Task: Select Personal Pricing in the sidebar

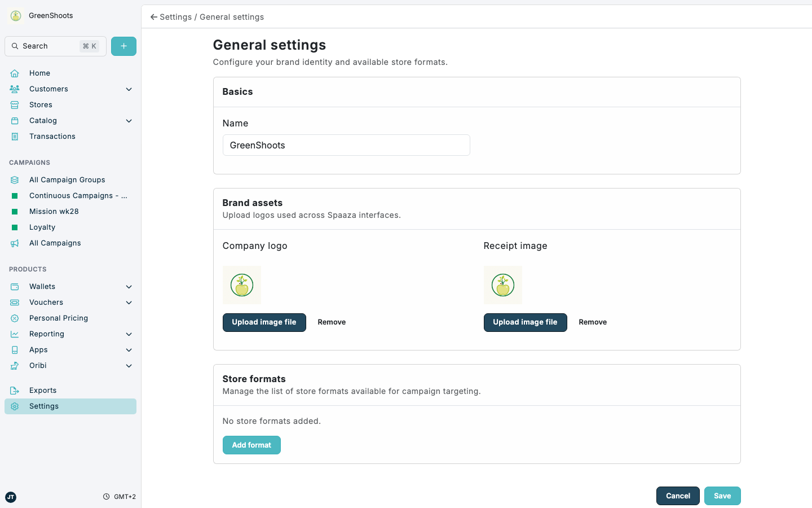Action: coord(58,318)
